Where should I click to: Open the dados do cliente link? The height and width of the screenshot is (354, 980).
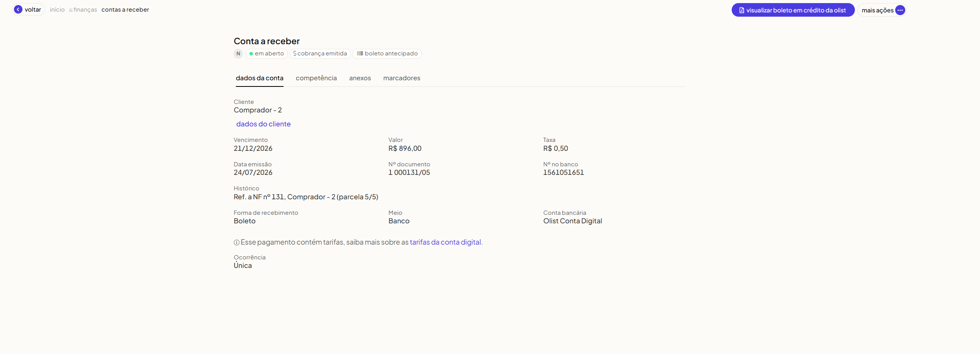coord(263,124)
